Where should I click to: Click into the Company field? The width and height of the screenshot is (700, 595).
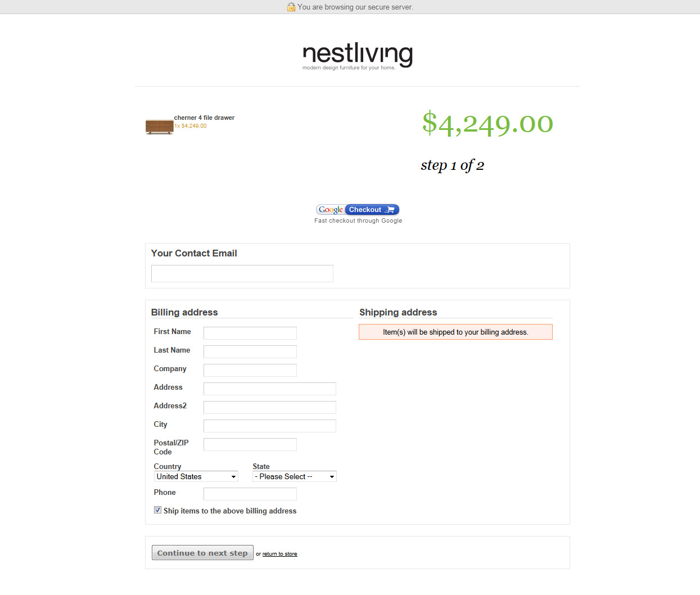pyautogui.click(x=250, y=370)
